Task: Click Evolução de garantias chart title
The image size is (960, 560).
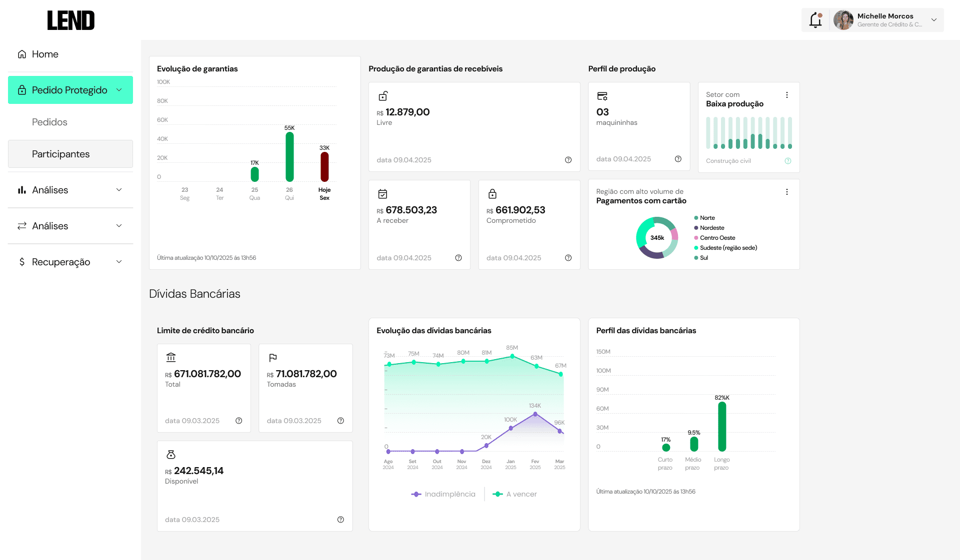Action: [197, 69]
